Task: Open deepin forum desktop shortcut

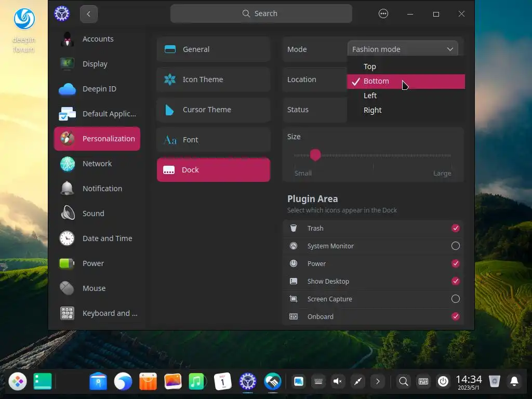Action: pos(24,31)
